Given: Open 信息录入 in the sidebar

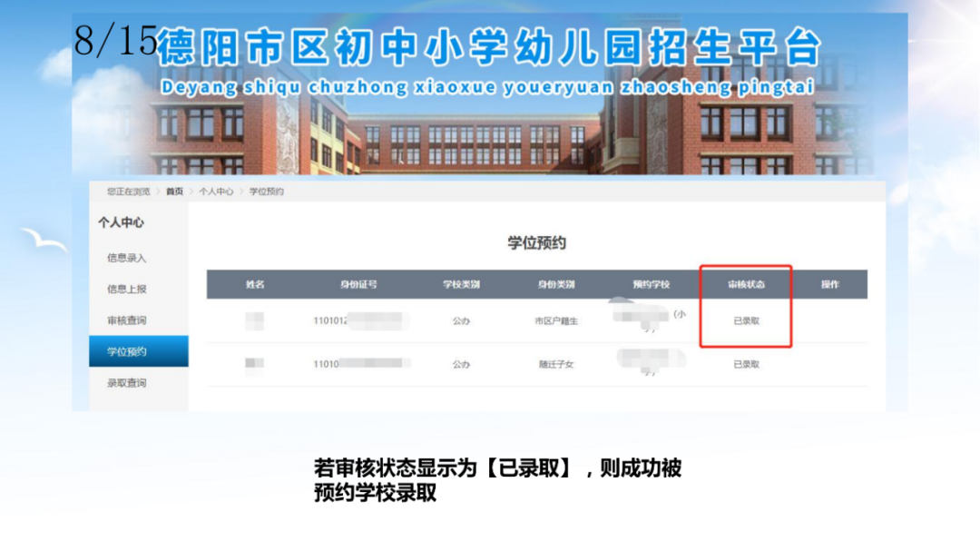Looking at the screenshot, I should coord(126,258).
